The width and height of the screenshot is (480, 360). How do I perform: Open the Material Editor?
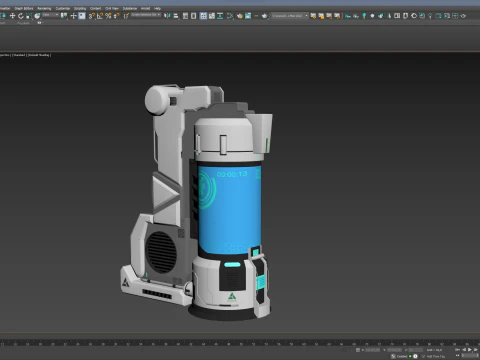click(230, 16)
